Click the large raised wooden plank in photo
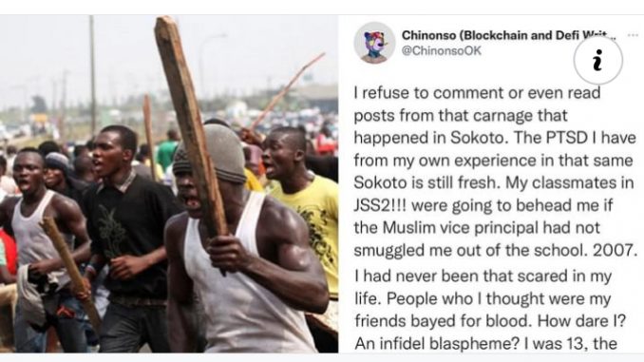 tap(190, 127)
